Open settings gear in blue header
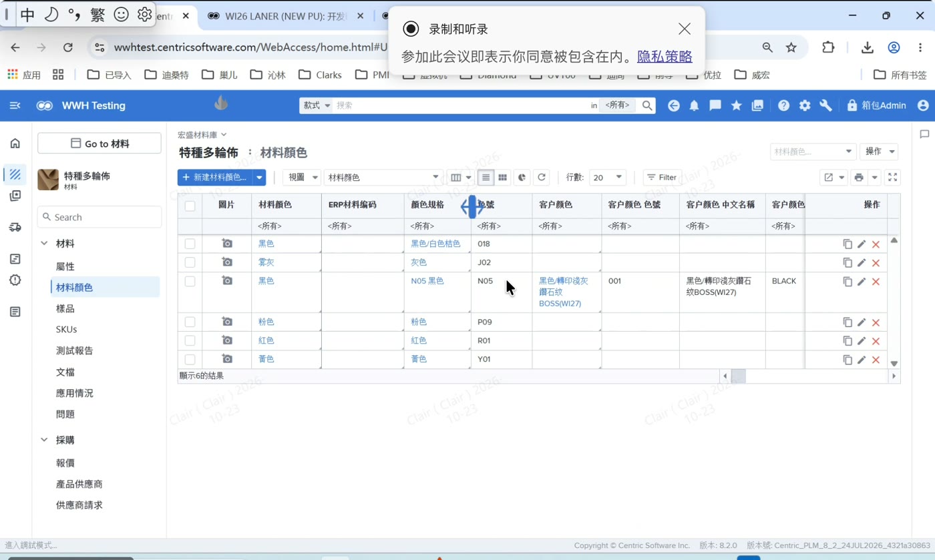Viewport: 935px width, 560px height. click(805, 105)
